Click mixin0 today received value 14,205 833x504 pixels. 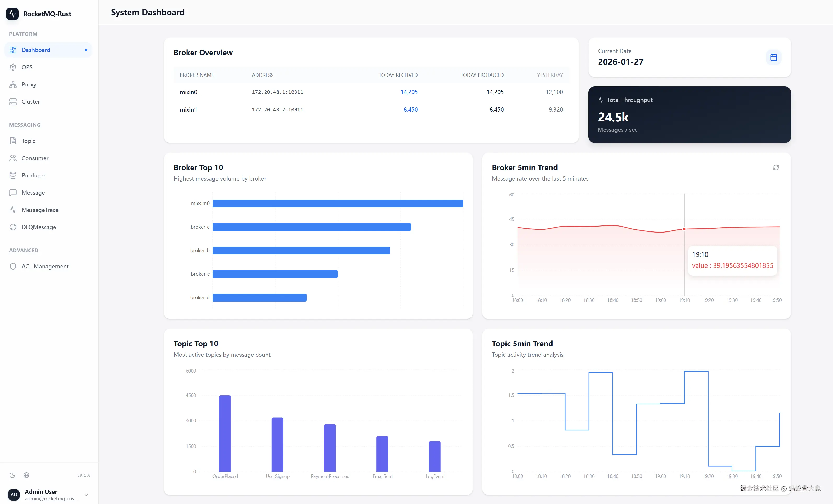(409, 92)
